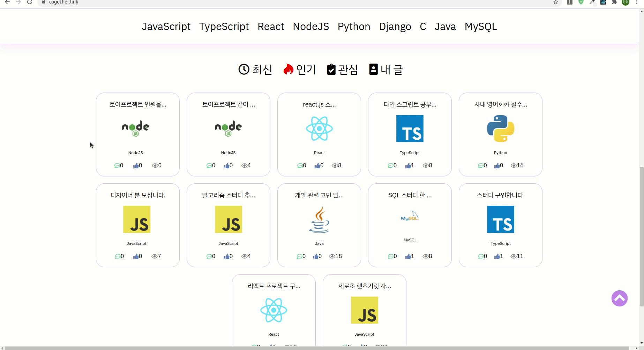Viewport: 644px width, 350px height.
Task: Go back using the browser back arrow
Action: pos(7,2)
